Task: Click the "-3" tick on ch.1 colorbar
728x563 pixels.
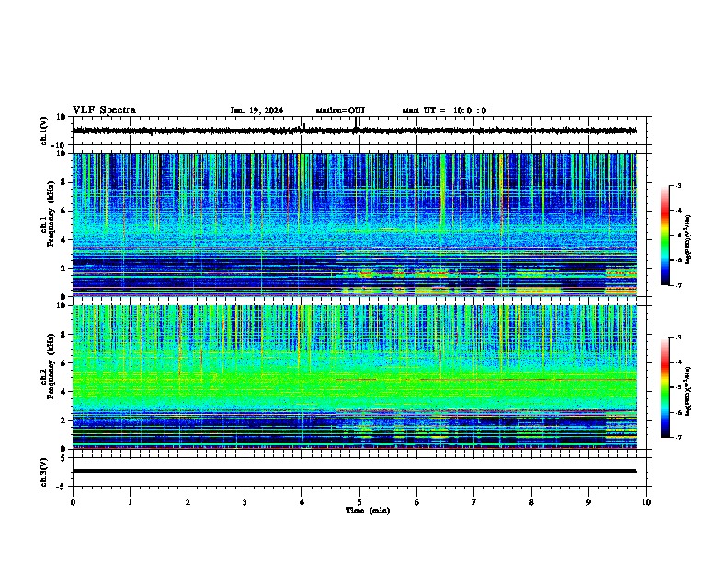Action: 678,185
